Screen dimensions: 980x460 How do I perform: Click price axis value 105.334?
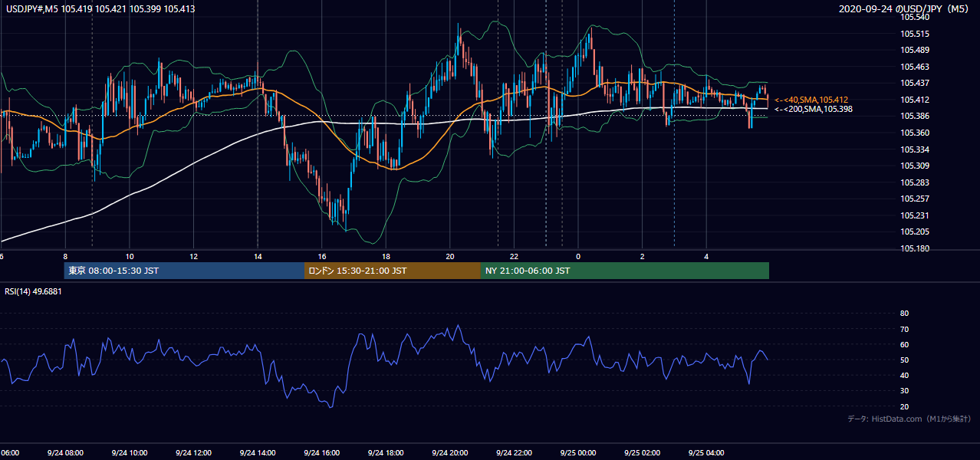(x=916, y=149)
